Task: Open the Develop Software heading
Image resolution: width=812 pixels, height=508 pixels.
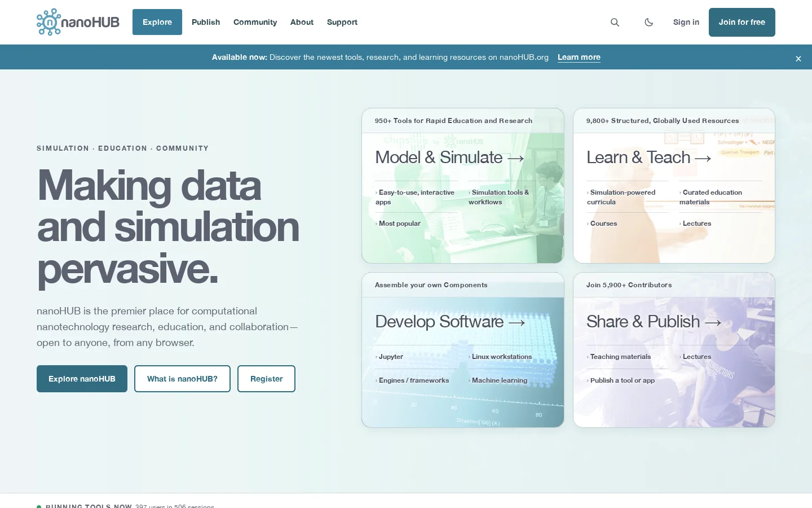Action: (450, 322)
